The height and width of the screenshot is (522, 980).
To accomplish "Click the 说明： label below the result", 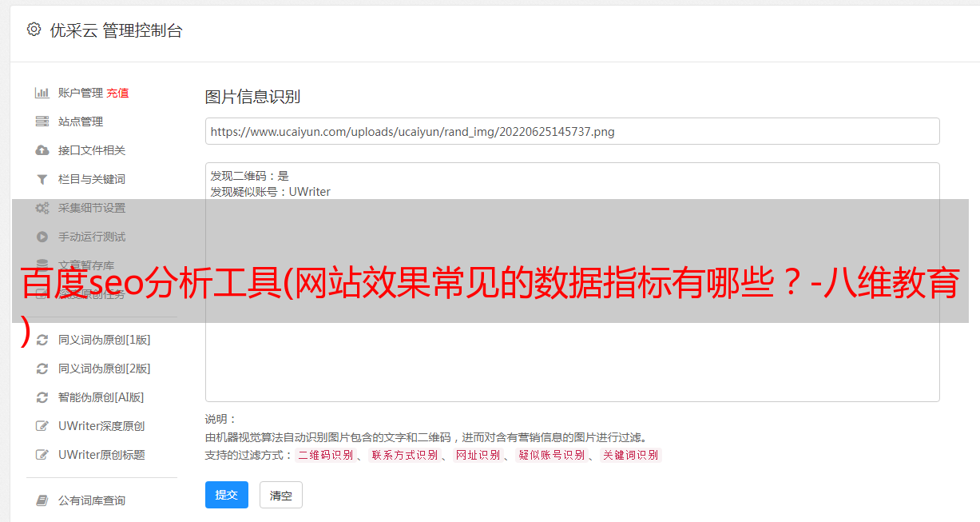I will click(221, 419).
